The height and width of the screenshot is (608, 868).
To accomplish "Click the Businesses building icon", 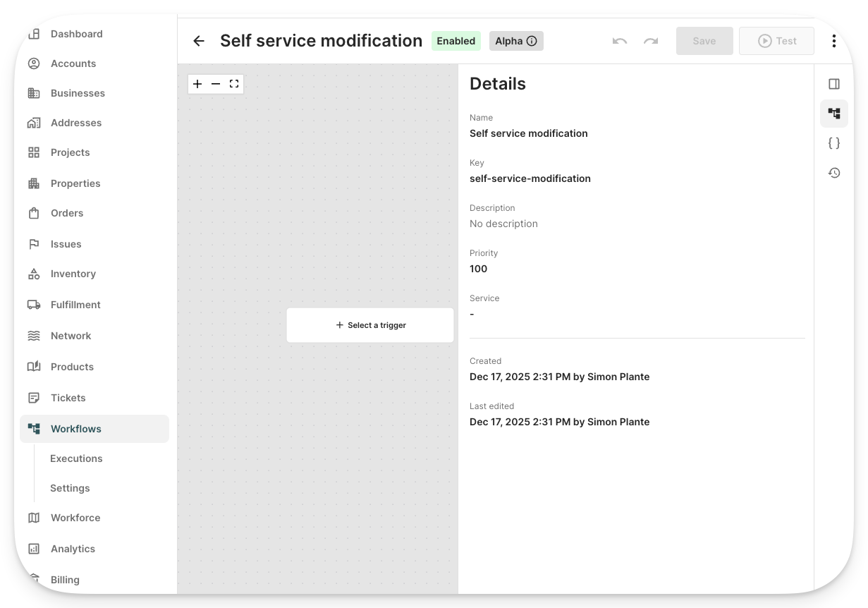I will 34,93.
